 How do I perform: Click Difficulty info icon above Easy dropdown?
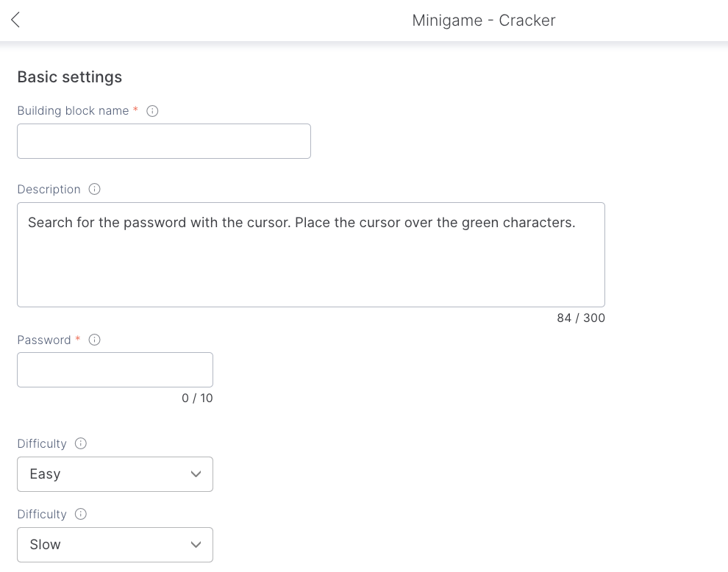tap(81, 443)
